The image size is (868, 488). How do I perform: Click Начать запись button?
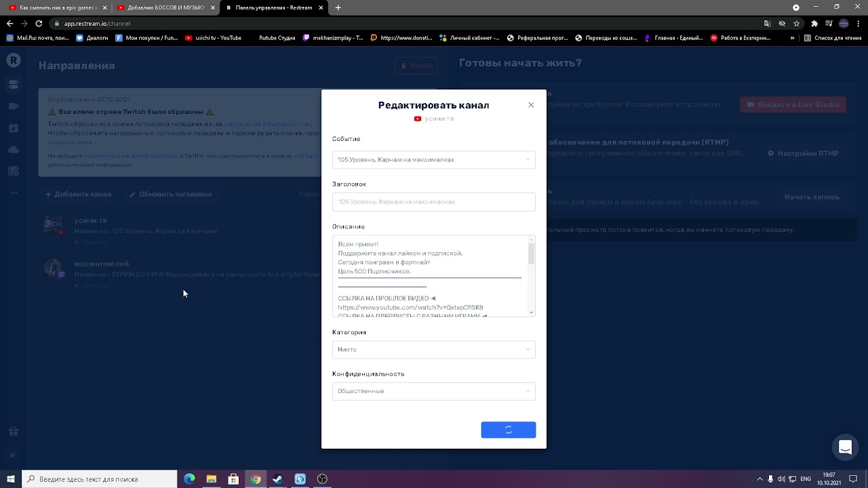pos(812,197)
